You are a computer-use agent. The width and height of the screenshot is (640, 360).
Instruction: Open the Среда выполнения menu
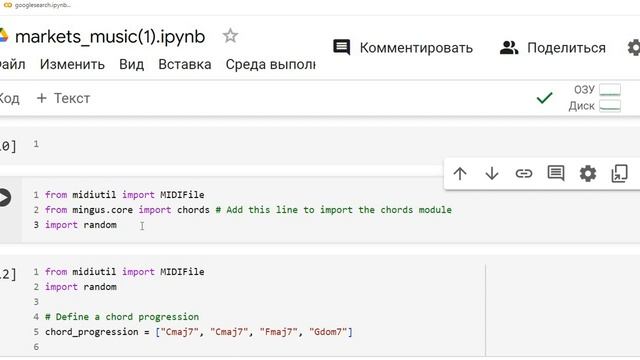click(x=270, y=64)
